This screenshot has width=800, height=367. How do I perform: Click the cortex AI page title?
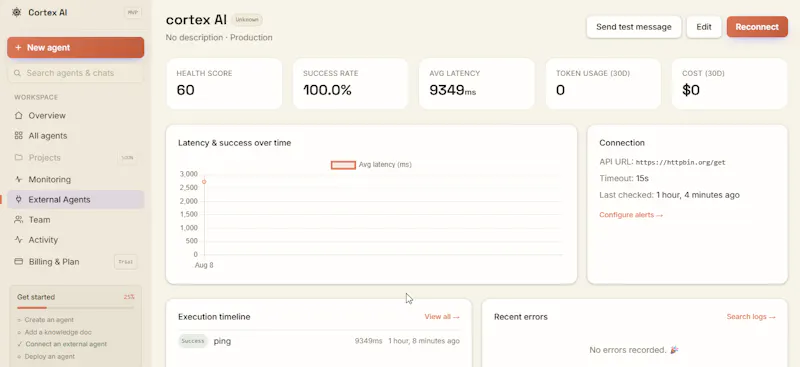point(196,19)
